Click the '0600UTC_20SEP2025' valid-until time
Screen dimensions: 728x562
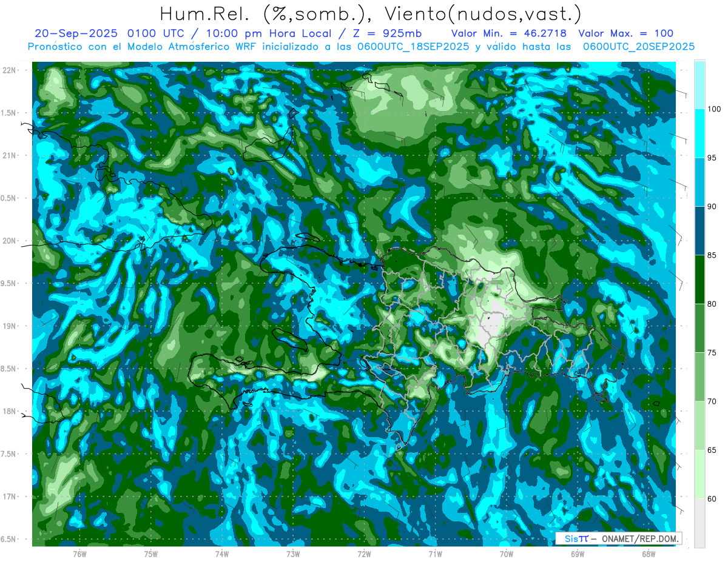639,47
